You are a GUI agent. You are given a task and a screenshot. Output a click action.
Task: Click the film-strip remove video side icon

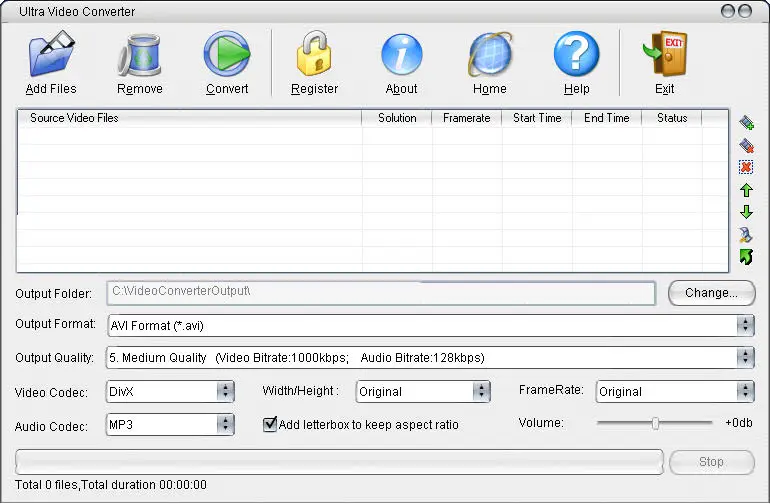click(x=746, y=145)
